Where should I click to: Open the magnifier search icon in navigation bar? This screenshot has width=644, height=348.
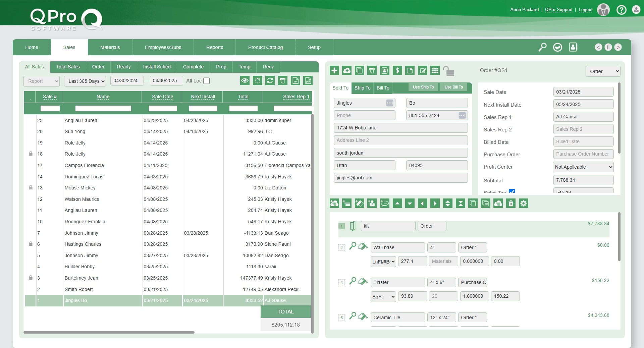click(x=542, y=47)
